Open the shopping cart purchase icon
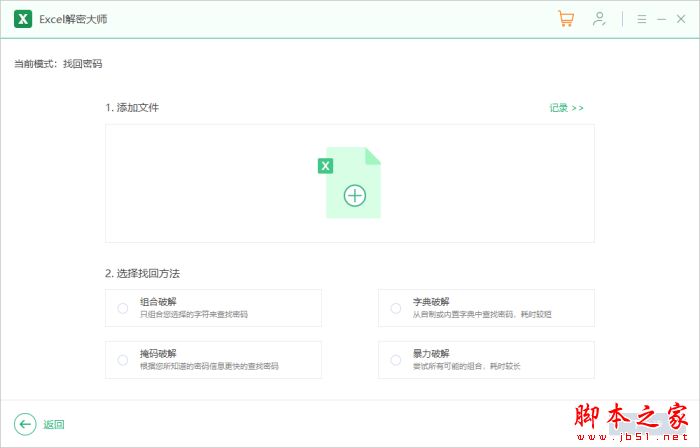 pyautogui.click(x=566, y=19)
